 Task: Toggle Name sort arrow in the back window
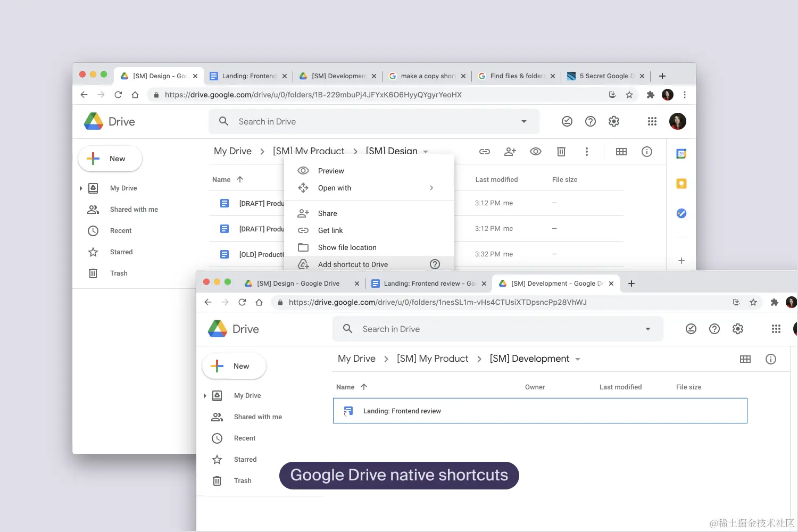point(240,179)
